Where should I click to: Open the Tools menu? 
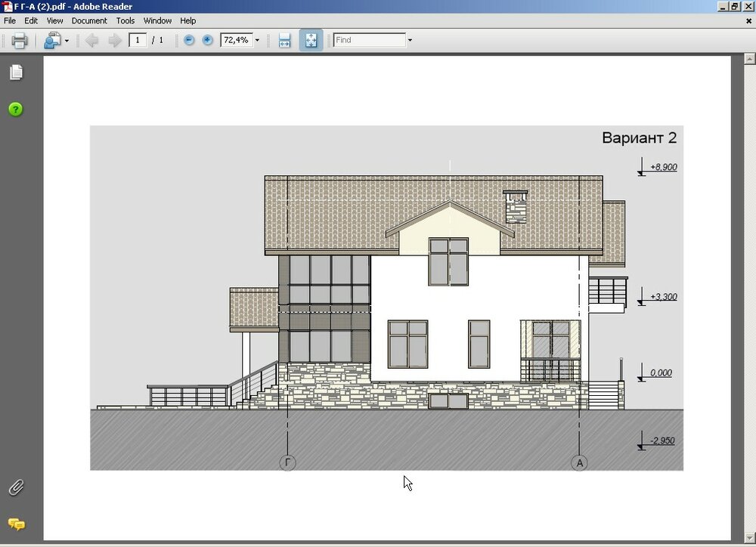[x=125, y=20]
